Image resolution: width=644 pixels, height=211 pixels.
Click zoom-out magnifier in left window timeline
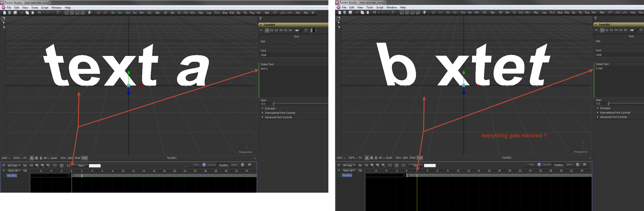tap(37, 166)
